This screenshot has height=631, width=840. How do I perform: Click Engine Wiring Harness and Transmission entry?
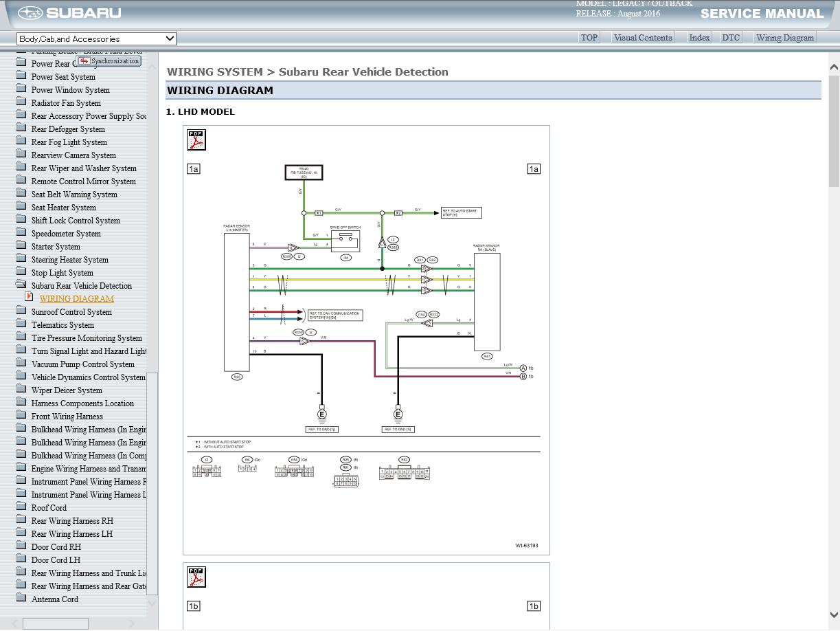[x=89, y=469]
